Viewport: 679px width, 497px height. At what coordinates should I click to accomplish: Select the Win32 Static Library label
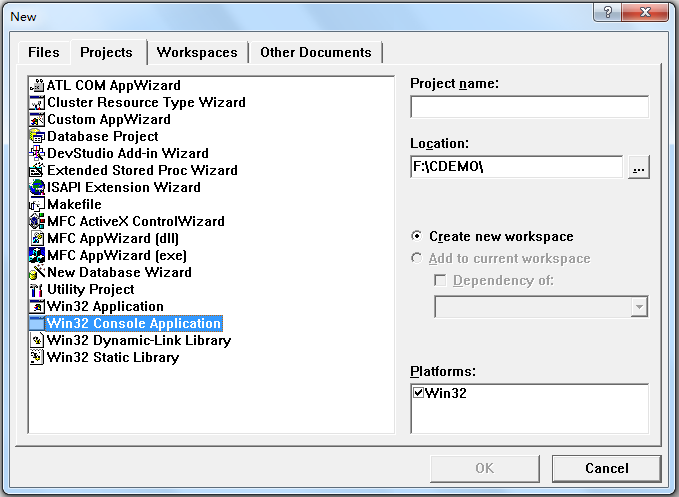[x=113, y=357]
